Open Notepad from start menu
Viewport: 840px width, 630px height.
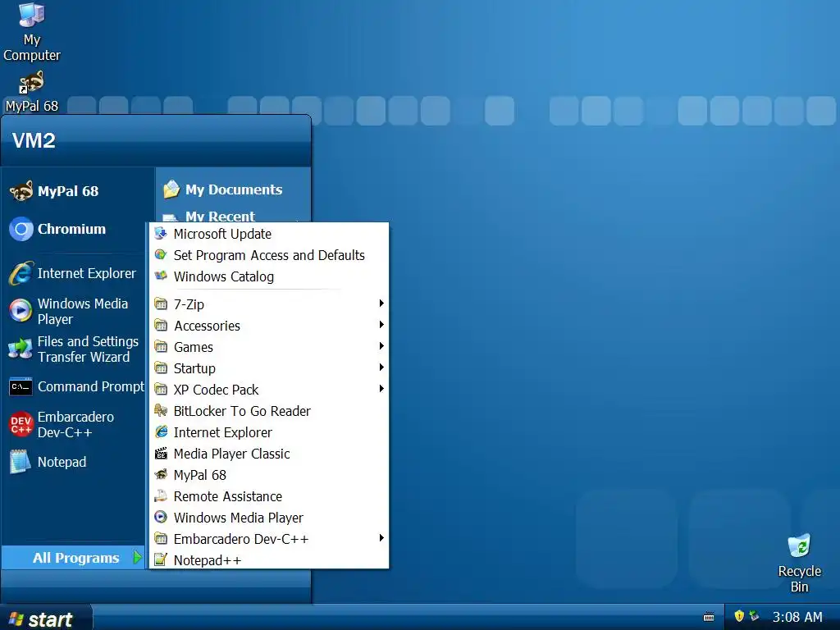[x=73, y=463]
